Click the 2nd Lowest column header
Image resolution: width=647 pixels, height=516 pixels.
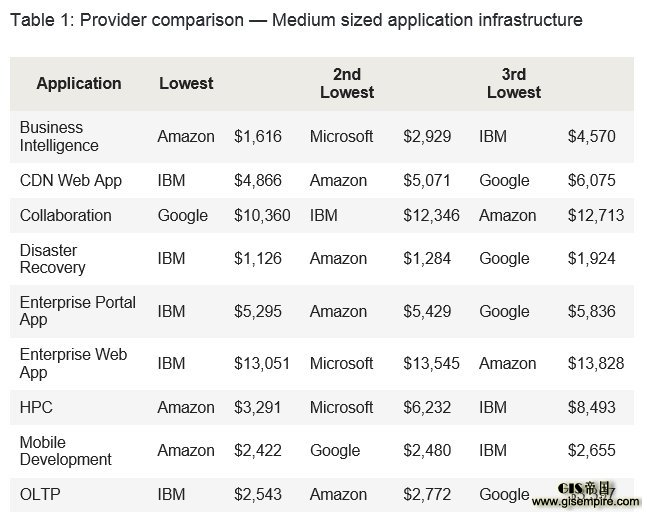click(347, 83)
